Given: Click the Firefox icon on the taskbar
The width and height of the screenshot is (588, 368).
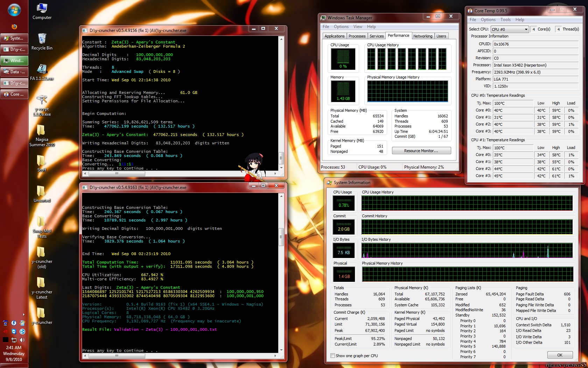Looking at the screenshot, I should click(x=14, y=27).
